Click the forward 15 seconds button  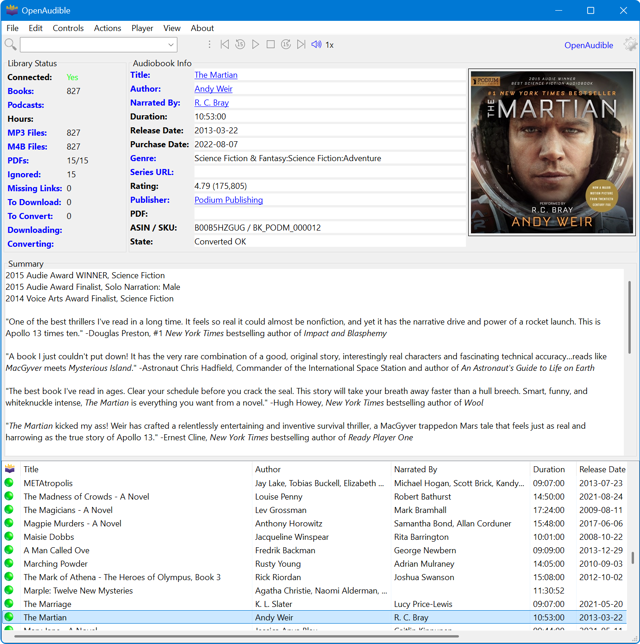pos(286,44)
